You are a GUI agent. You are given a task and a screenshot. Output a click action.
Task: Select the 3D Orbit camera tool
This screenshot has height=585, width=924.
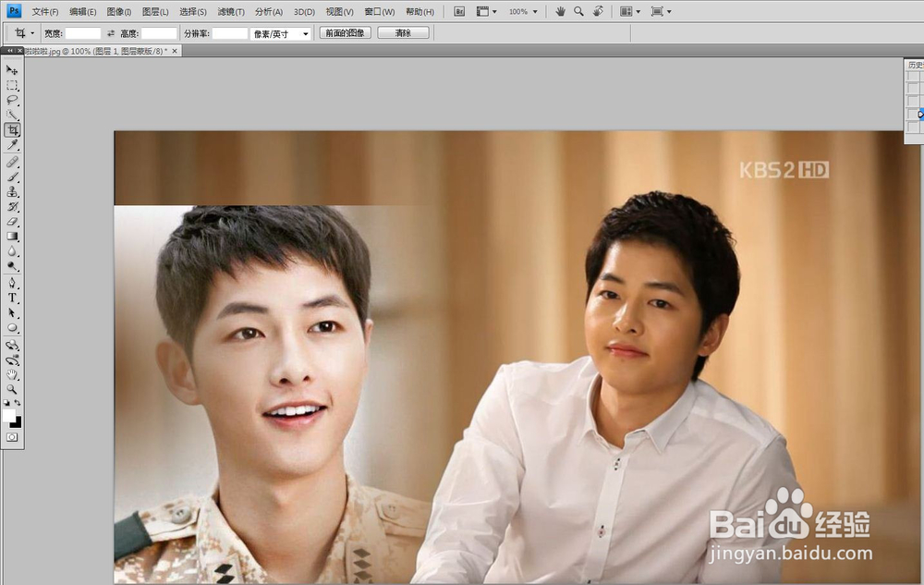(12, 360)
